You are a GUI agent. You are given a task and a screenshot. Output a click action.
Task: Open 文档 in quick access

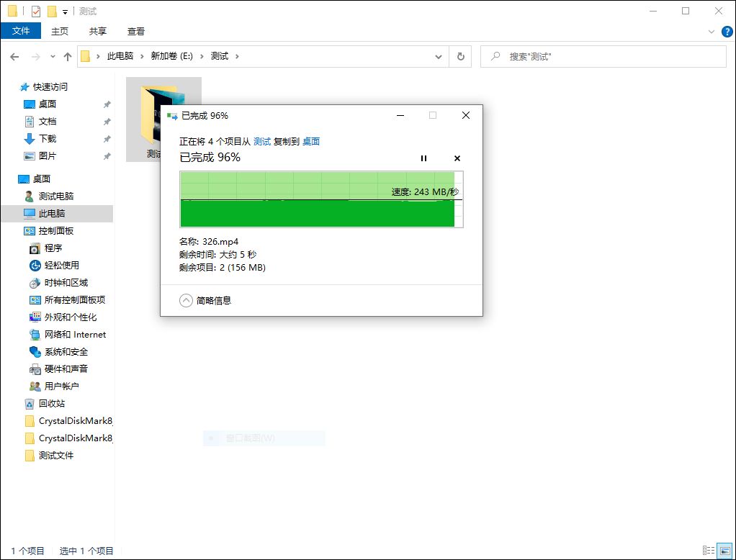48,122
